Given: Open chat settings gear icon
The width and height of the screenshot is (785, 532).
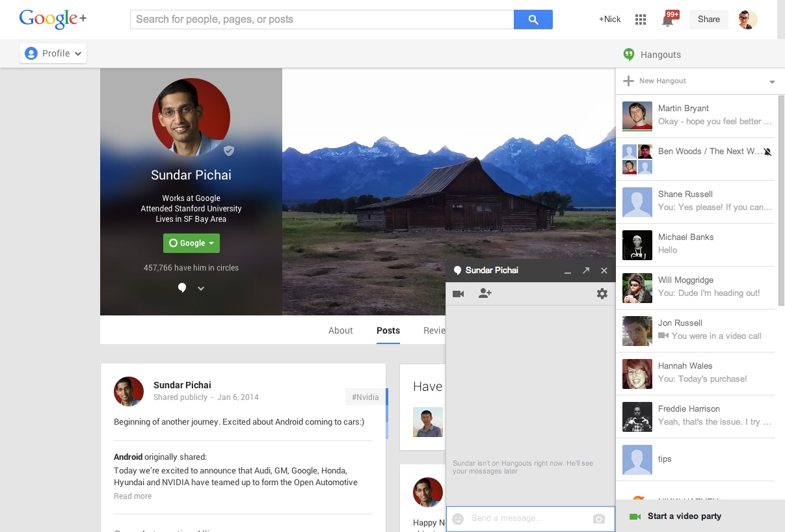Looking at the screenshot, I should click(x=602, y=294).
